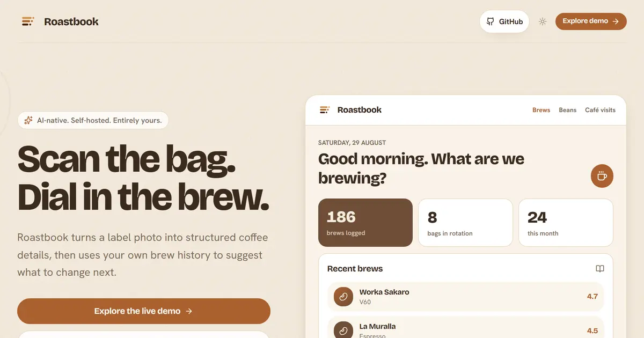Click the 'Good morning. What are we brewing?' heading
The width and height of the screenshot is (644, 338).
coord(421,168)
